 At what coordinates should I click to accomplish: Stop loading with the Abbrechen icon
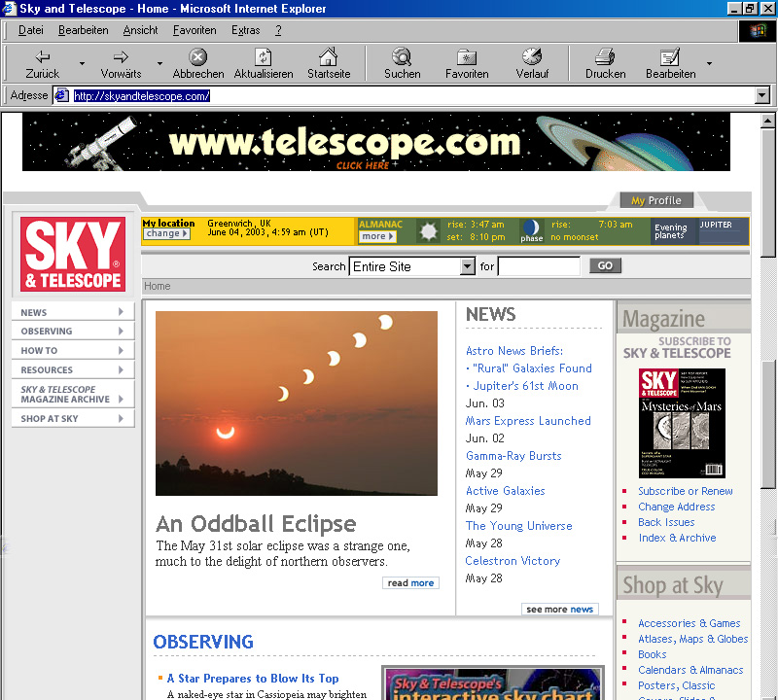pyautogui.click(x=197, y=63)
